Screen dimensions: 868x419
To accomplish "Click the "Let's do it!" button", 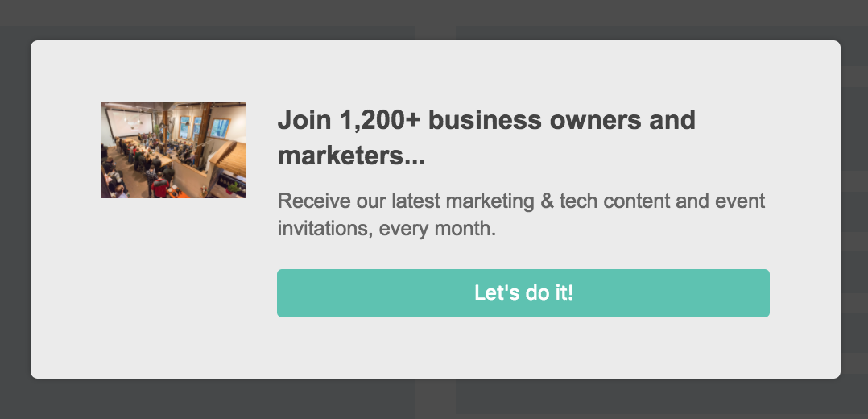I will tap(523, 293).
